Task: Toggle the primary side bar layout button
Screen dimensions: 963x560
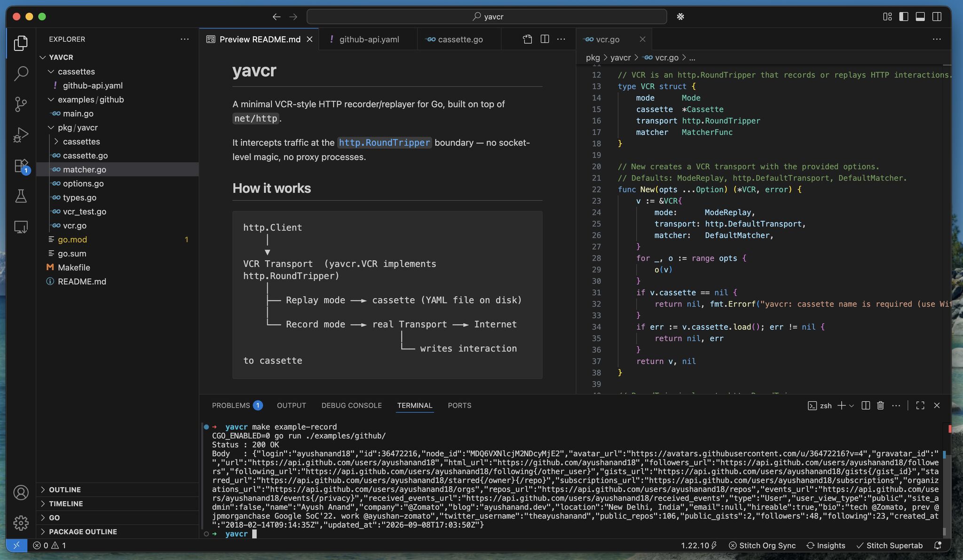Action: point(904,16)
